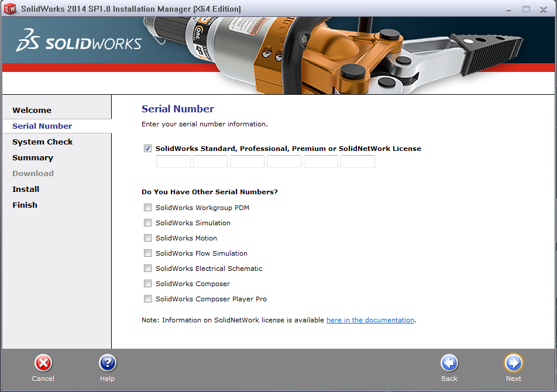Check the SolidWorks Simulation option
This screenshot has width=557, height=392.
(147, 222)
